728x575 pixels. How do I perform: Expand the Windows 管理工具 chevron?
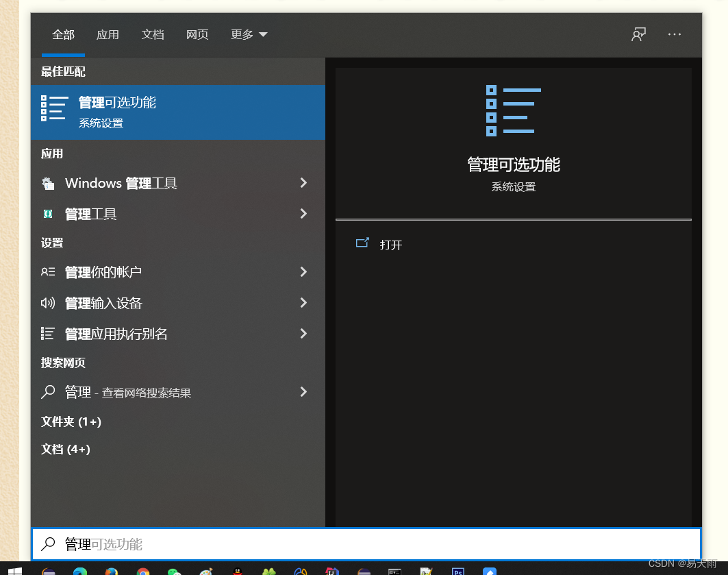[303, 183]
